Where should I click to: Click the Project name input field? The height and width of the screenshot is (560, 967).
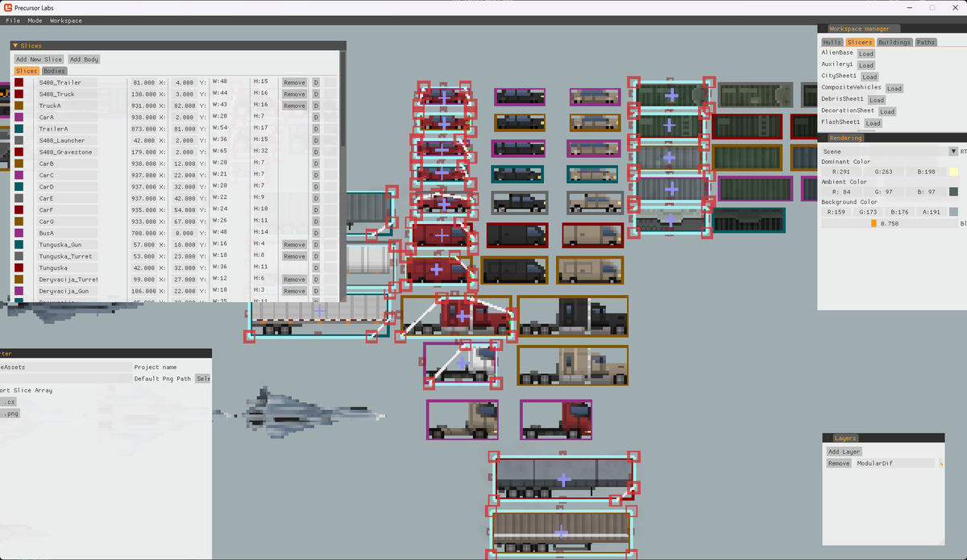pyautogui.click(x=66, y=367)
